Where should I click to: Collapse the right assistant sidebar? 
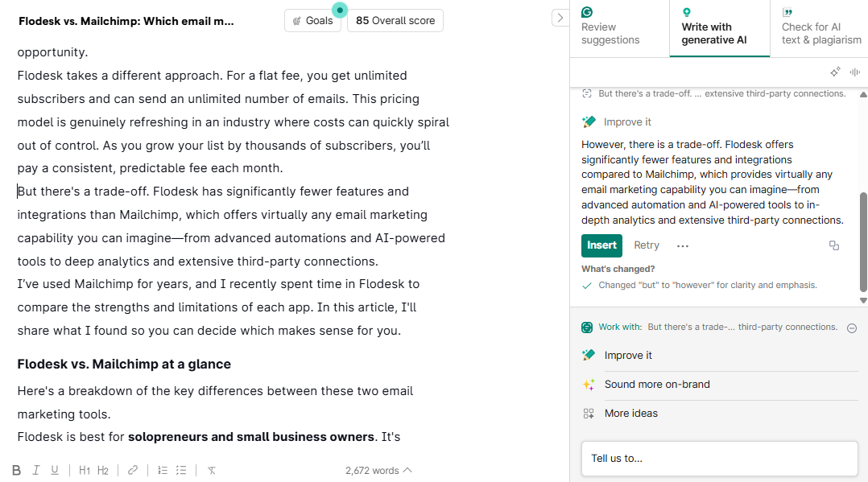point(560,18)
